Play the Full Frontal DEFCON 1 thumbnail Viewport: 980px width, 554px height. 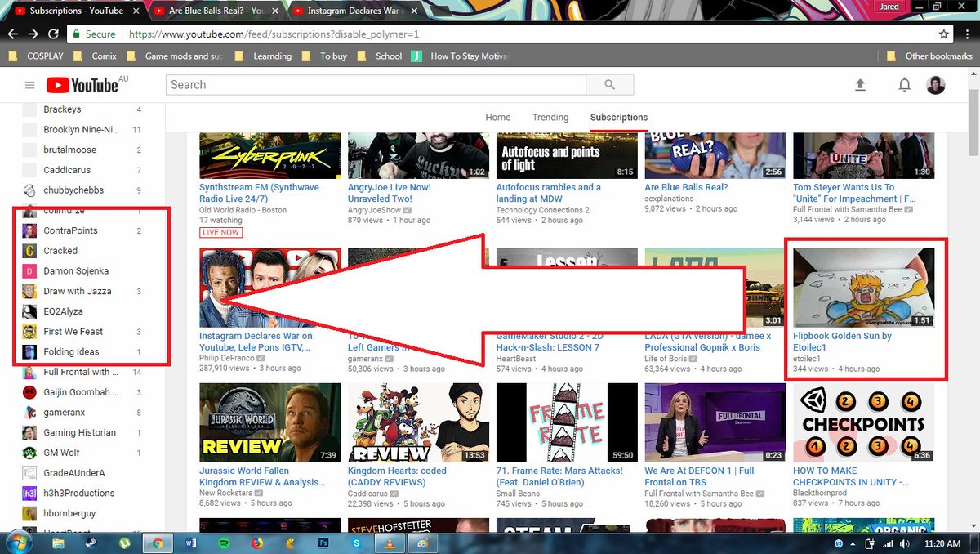(715, 422)
